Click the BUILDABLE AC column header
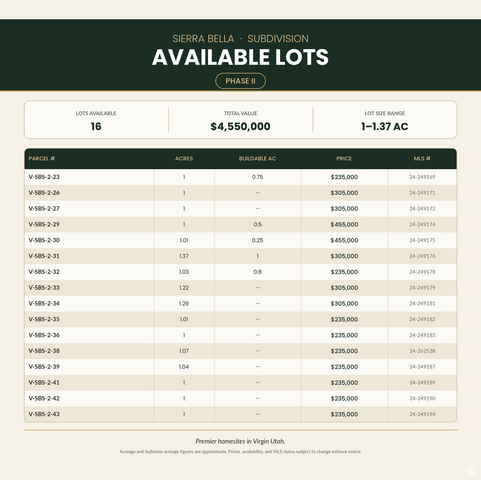 tap(257, 159)
